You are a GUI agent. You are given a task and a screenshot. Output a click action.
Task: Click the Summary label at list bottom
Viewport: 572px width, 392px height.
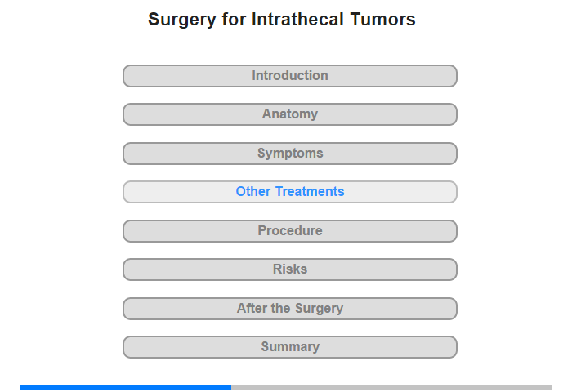290,347
